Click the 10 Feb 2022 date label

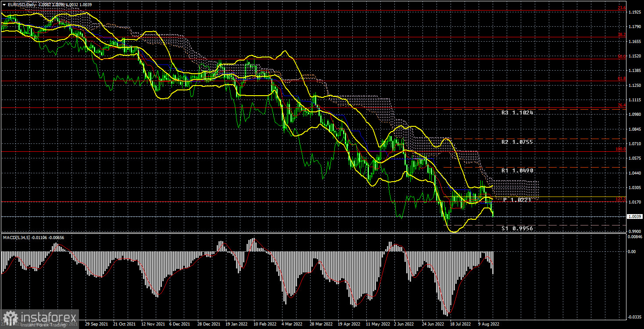tap(265, 325)
